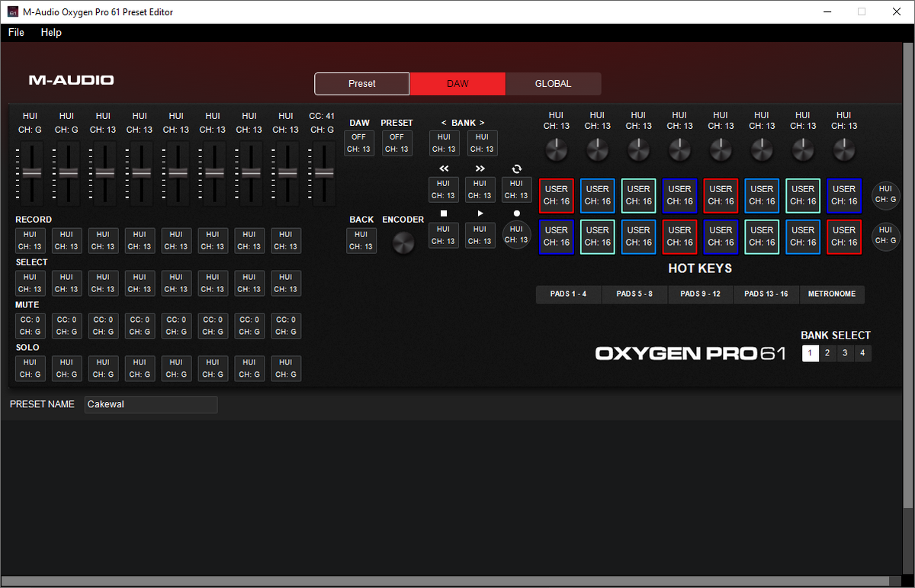The height and width of the screenshot is (588, 915).
Task: Toggle the eighth SOLO row button
Action: click(x=286, y=369)
